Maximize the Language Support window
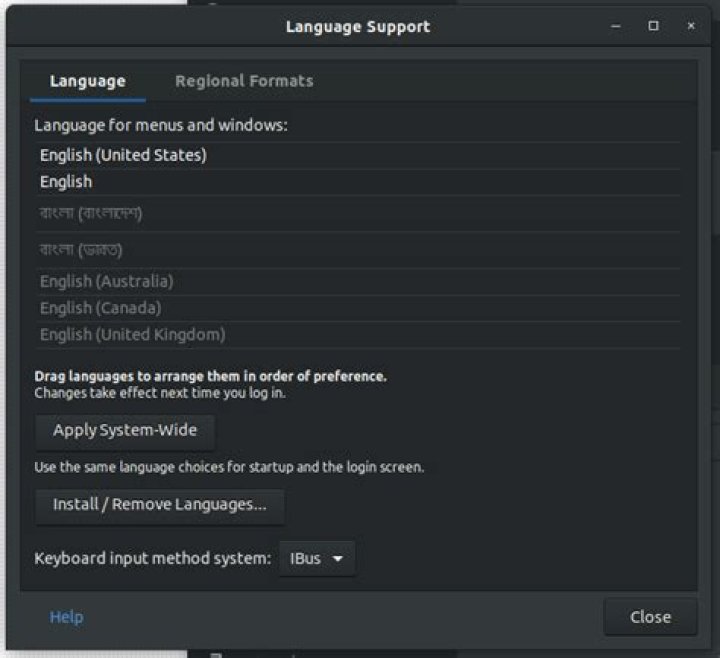Screen dimensions: 720x658 653,26
